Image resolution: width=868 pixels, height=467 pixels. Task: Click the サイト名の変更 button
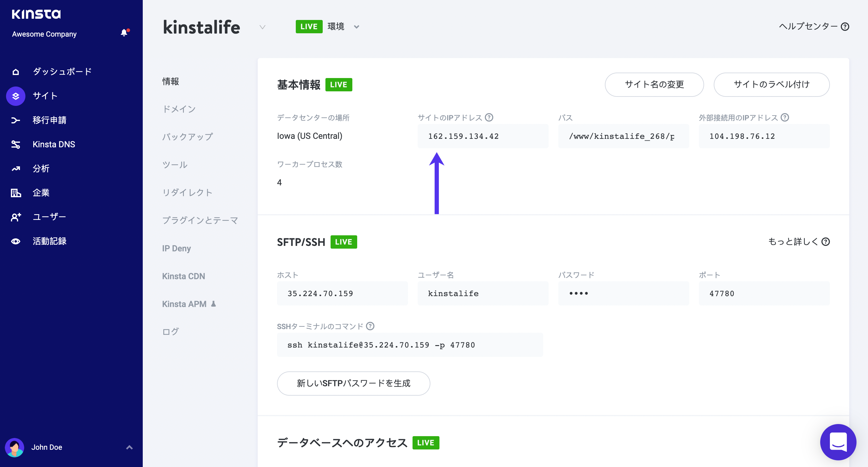click(x=654, y=85)
